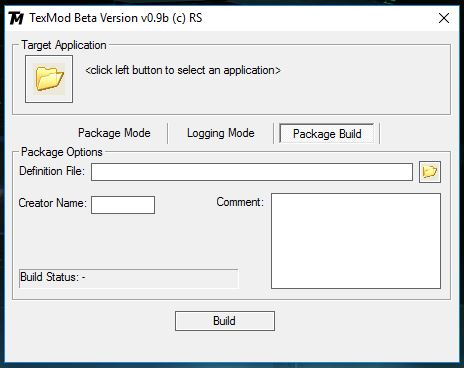Focus the Definition File text field
464x368 pixels.
252,172
